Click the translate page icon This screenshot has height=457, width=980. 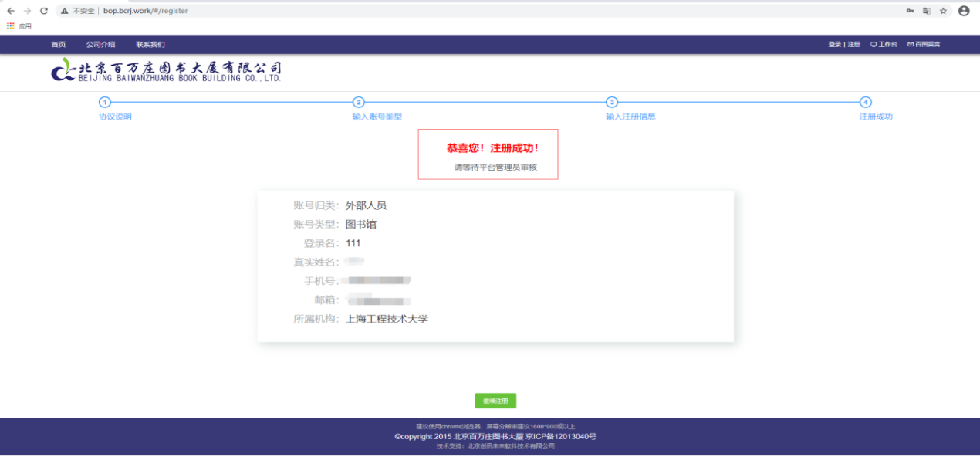point(927,11)
